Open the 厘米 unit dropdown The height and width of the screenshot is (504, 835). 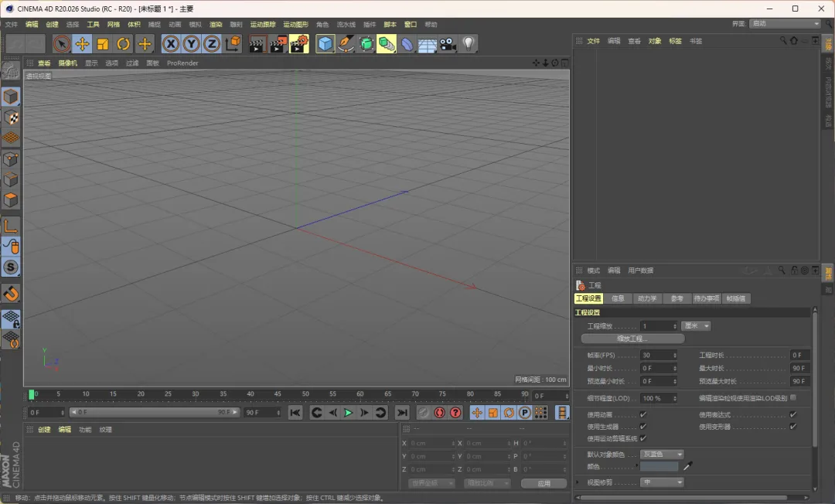coord(696,326)
